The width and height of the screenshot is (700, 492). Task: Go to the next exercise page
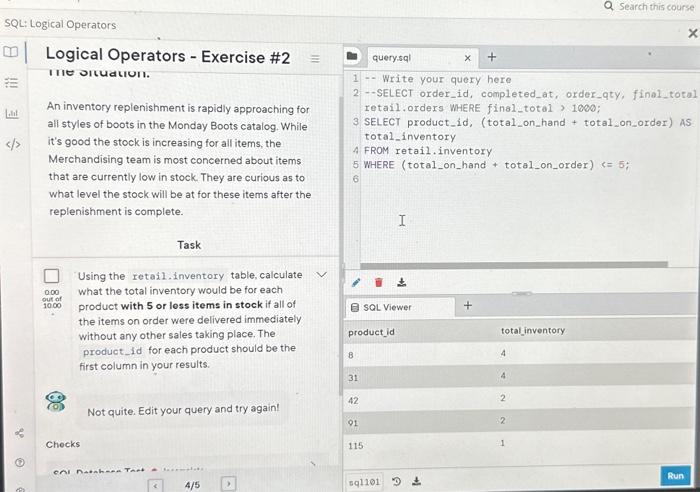pos(228,484)
